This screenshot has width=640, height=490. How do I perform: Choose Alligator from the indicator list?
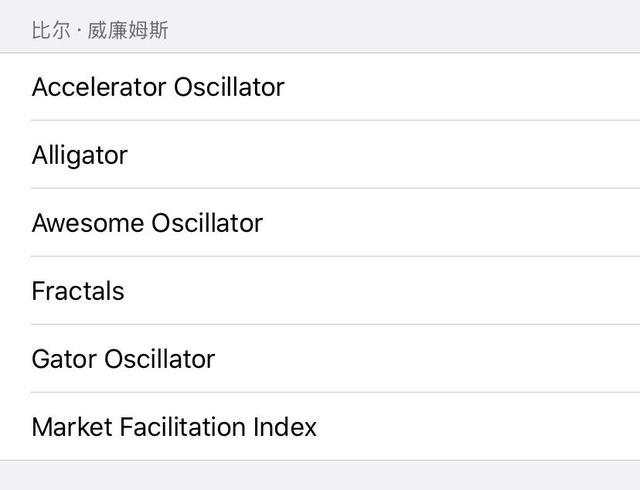click(320, 155)
